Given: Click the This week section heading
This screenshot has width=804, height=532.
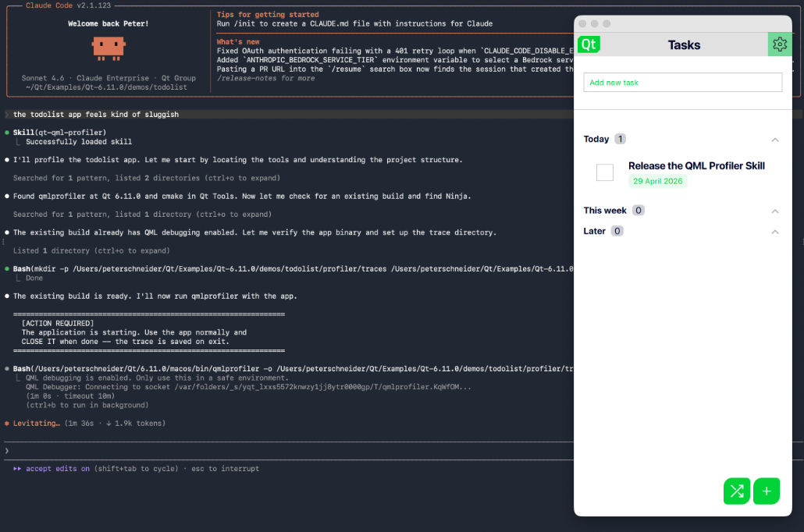Looking at the screenshot, I should (x=605, y=210).
